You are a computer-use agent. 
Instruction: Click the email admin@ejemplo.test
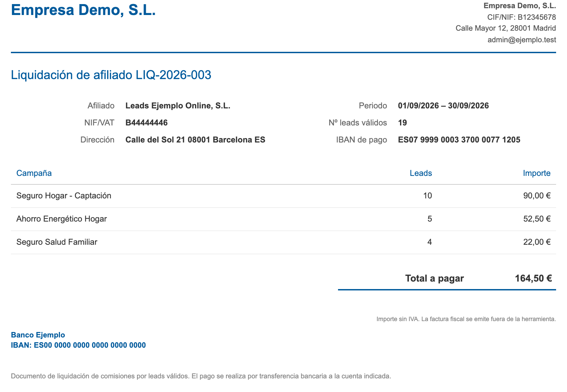pos(522,40)
